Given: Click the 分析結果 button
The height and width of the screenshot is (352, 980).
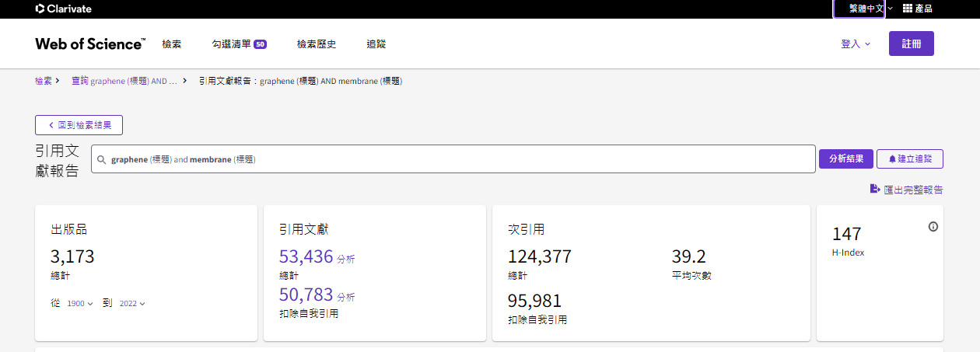Looking at the screenshot, I should point(846,159).
